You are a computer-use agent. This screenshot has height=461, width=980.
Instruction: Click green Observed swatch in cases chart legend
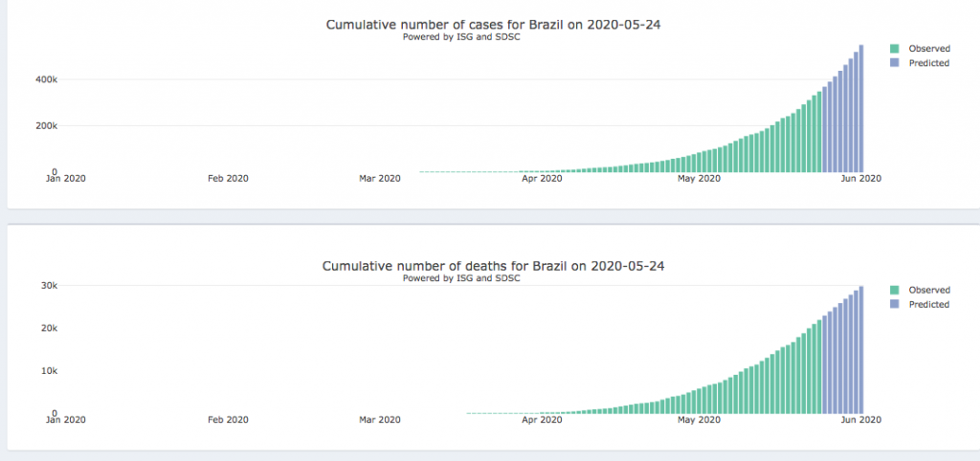coord(894,48)
